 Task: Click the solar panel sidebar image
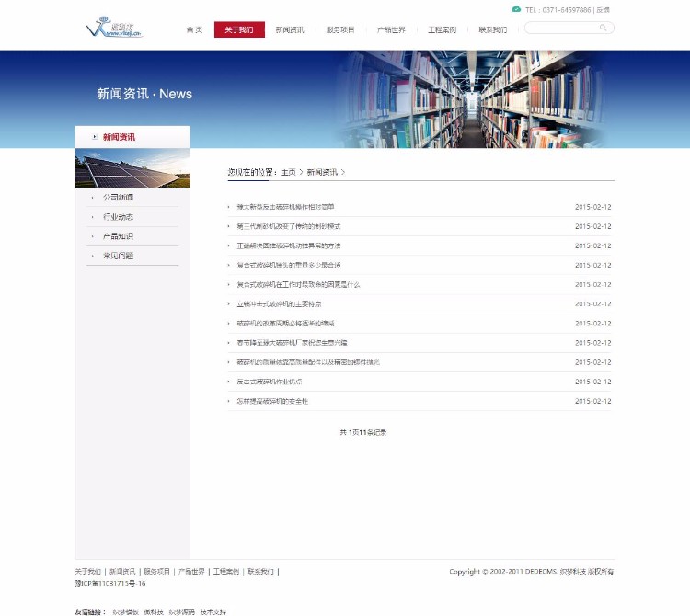tap(132, 168)
